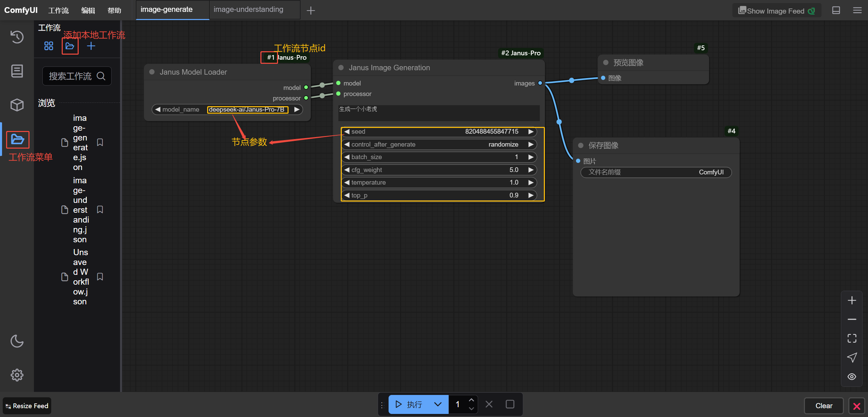Toggle dark theme with moon icon
This screenshot has width=868, height=417.
17,341
